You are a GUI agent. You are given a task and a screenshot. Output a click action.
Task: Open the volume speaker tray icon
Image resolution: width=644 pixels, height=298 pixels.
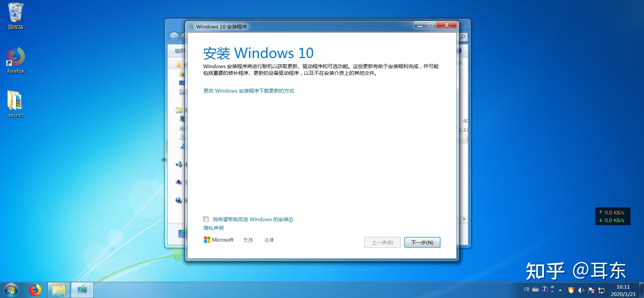pyautogui.click(x=581, y=290)
